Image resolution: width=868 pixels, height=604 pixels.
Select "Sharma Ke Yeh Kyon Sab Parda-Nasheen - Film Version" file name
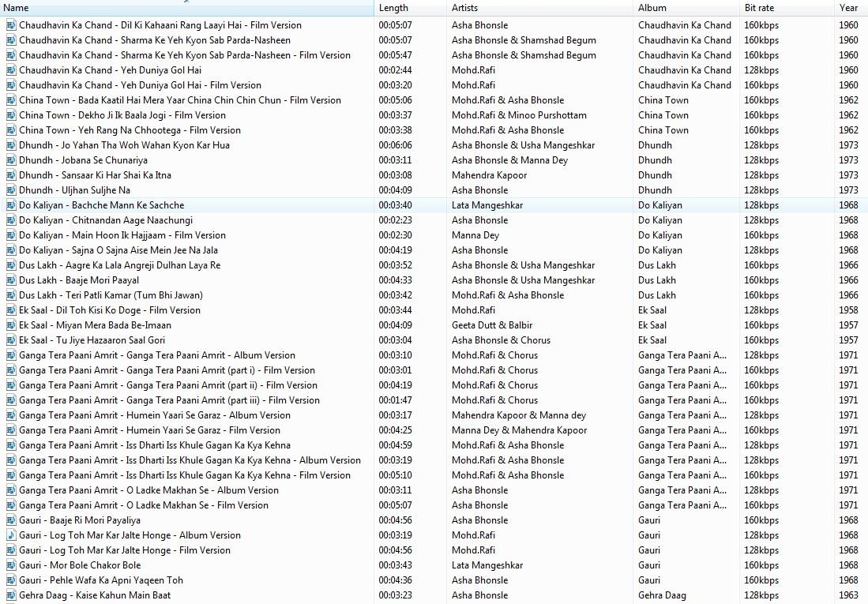point(184,54)
